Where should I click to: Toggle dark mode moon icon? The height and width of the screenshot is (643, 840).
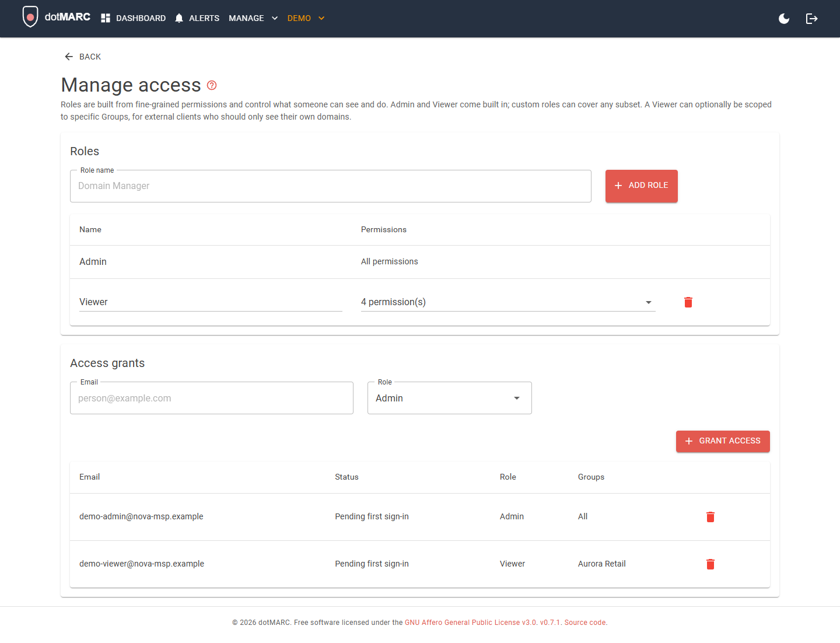[784, 19]
